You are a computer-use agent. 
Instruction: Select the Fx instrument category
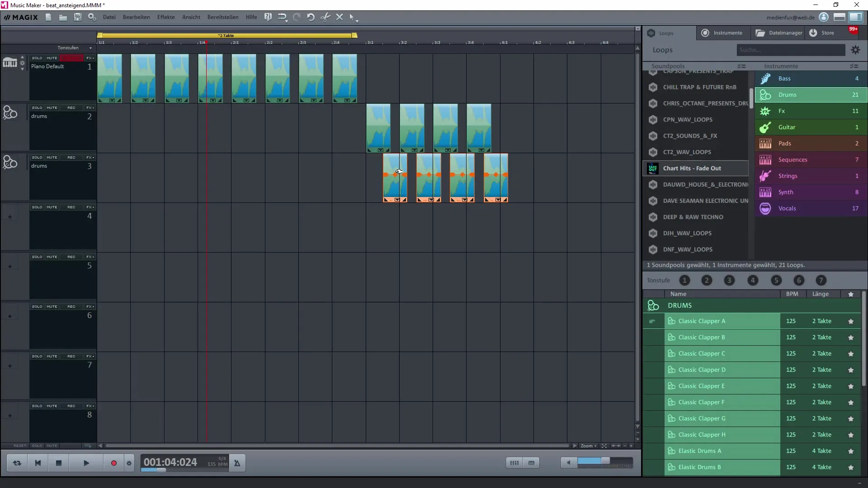point(811,111)
